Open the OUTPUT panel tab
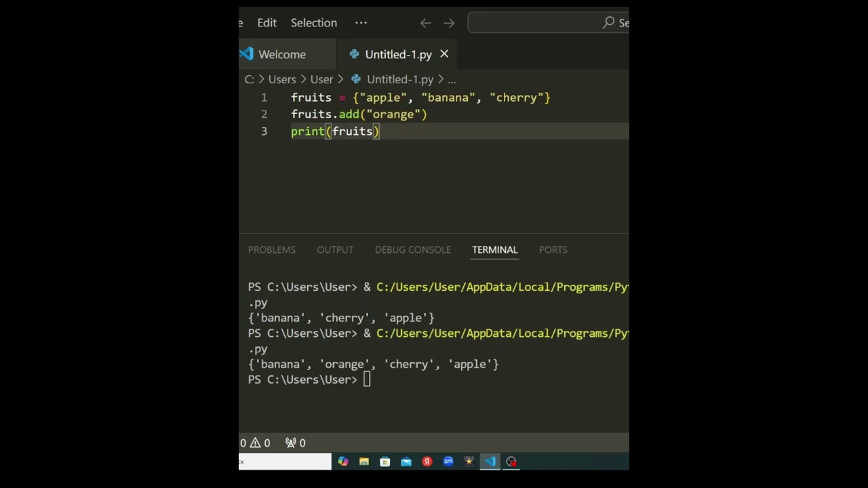 pyautogui.click(x=335, y=250)
